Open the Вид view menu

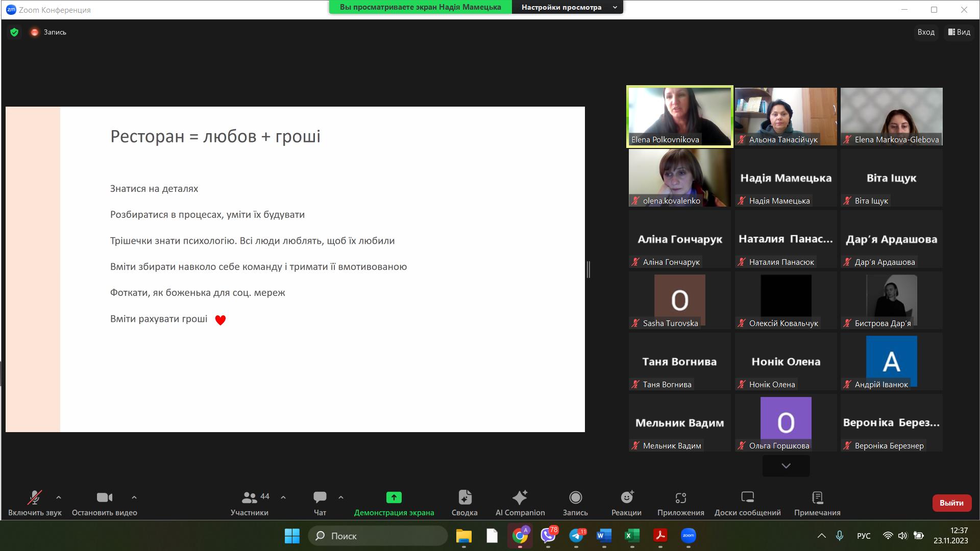coord(959,32)
